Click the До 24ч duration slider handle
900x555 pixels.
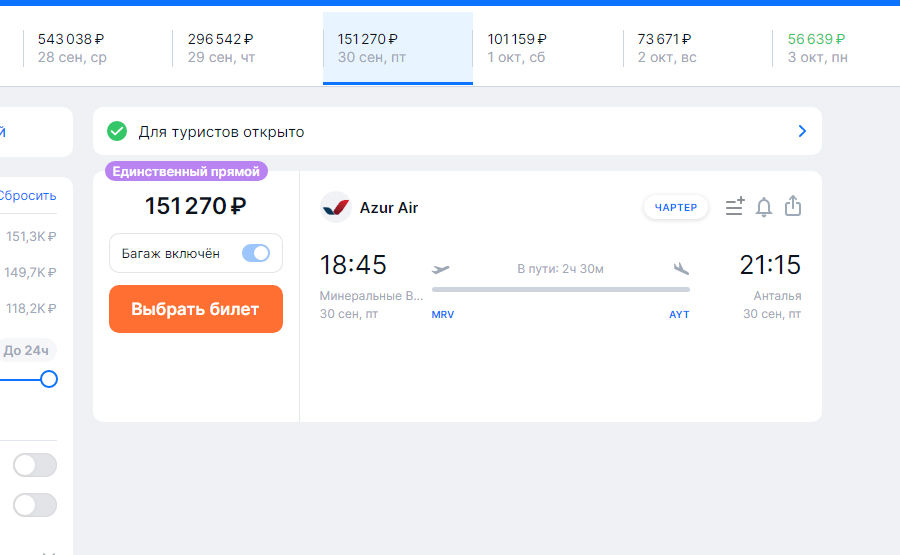click(48, 379)
